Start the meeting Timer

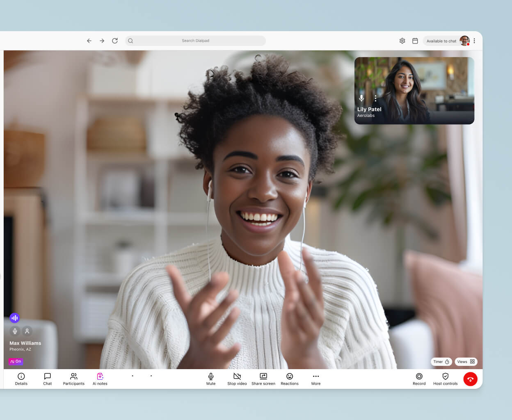(x=441, y=361)
